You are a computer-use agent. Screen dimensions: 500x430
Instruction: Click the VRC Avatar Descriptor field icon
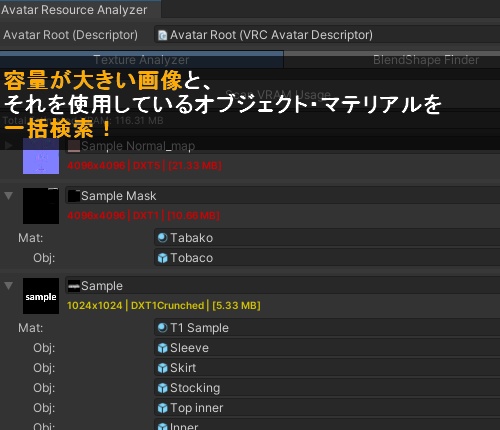pos(162,35)
